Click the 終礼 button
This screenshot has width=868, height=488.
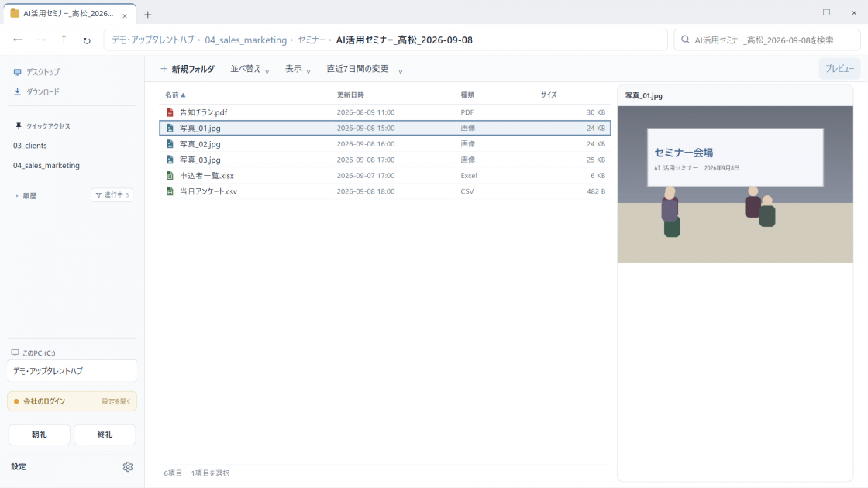(x=105, y=435)
